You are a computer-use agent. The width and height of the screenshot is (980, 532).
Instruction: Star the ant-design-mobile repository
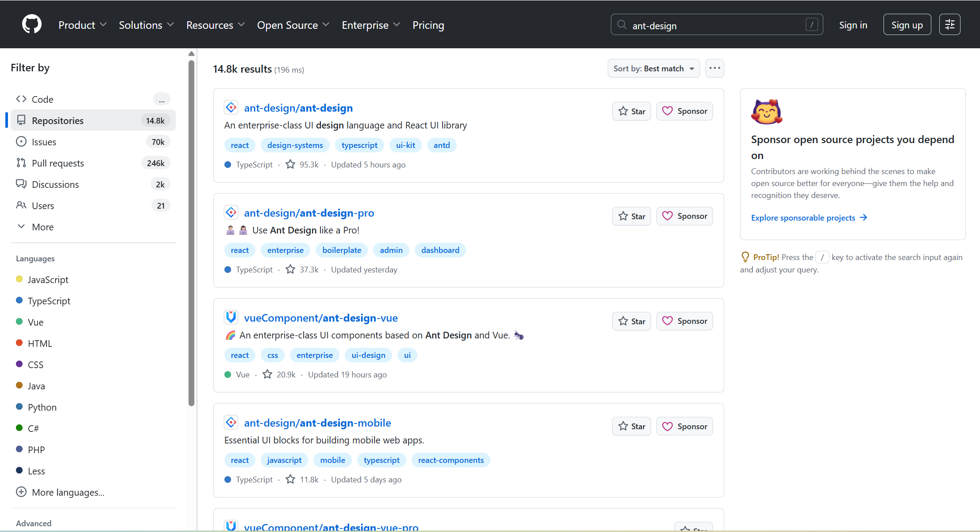coord(632,426)
